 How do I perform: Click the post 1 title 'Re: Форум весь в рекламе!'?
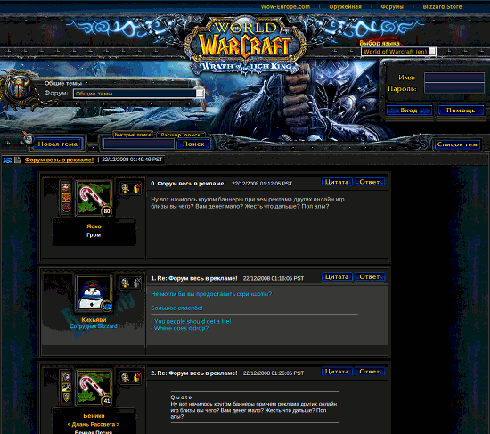point(197,278)
